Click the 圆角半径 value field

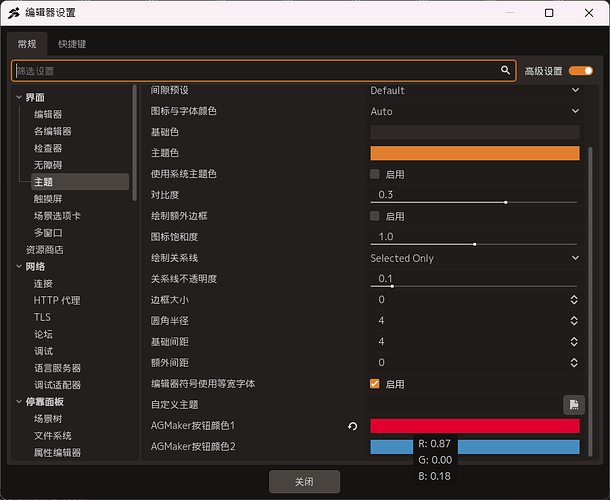point(467,321)
